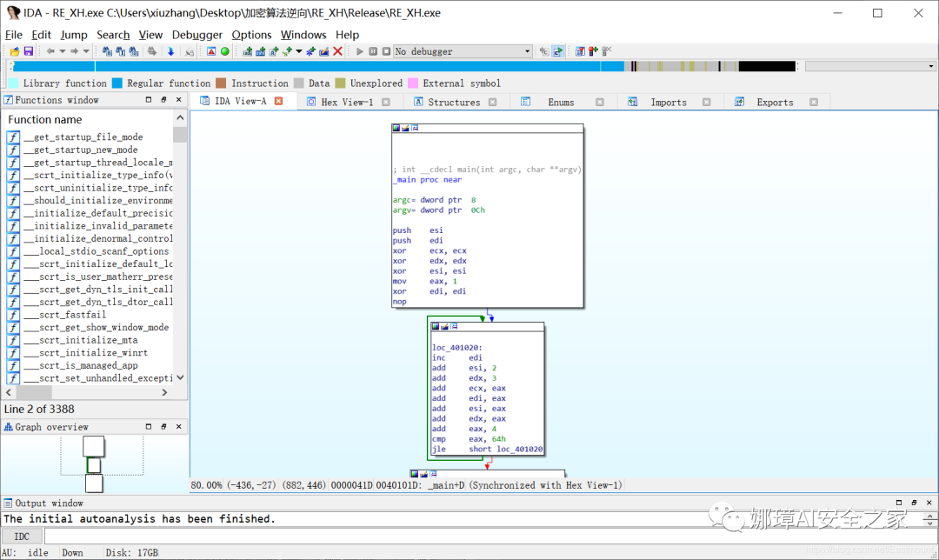Click the breakpoint list toolbar icon
The image size is (939, 560).
pyautogui.click(x=580, y=51)
